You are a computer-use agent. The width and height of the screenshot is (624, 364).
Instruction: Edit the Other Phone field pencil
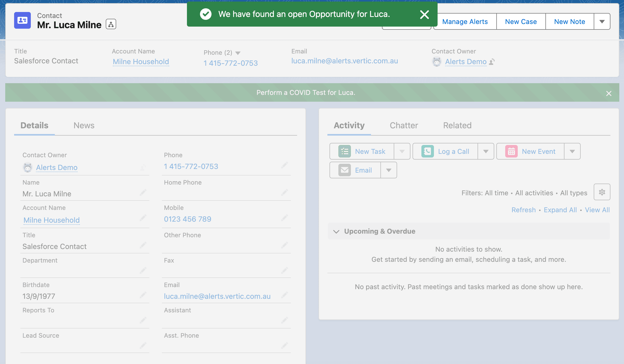pyautogui.click(x=285, y=245)
